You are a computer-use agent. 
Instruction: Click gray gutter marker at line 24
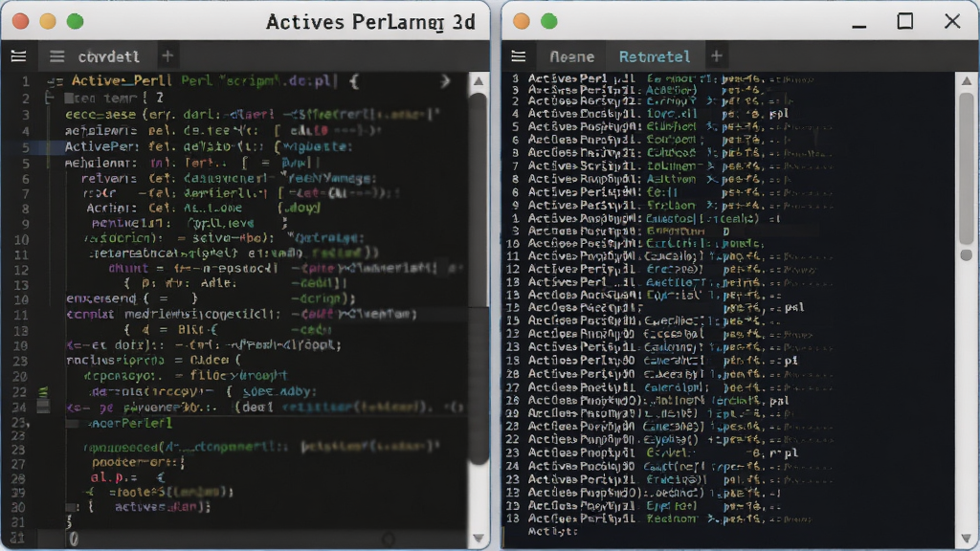click(43, 407)
